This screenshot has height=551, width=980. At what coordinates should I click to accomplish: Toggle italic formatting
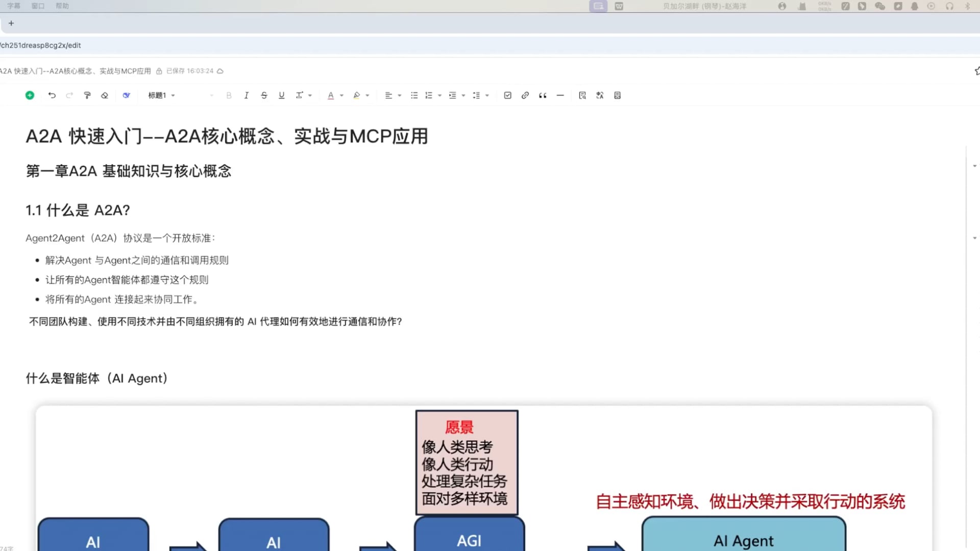click(246, 95)
